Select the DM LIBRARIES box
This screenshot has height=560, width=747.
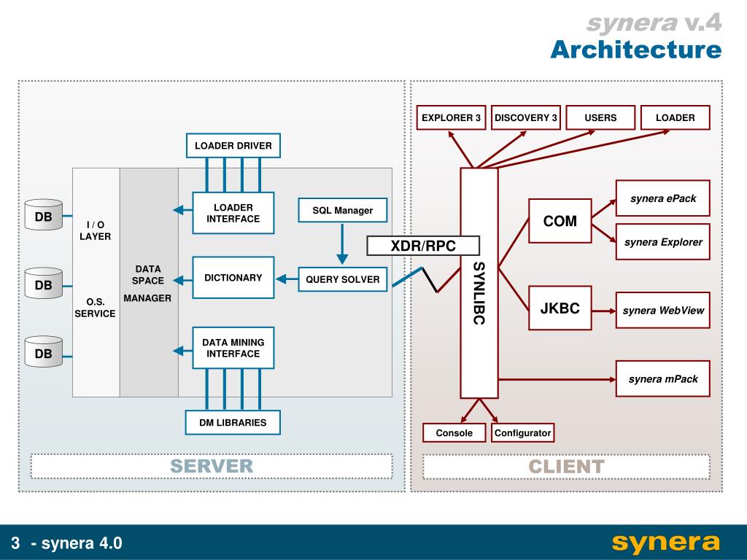[x=233, y=422]
